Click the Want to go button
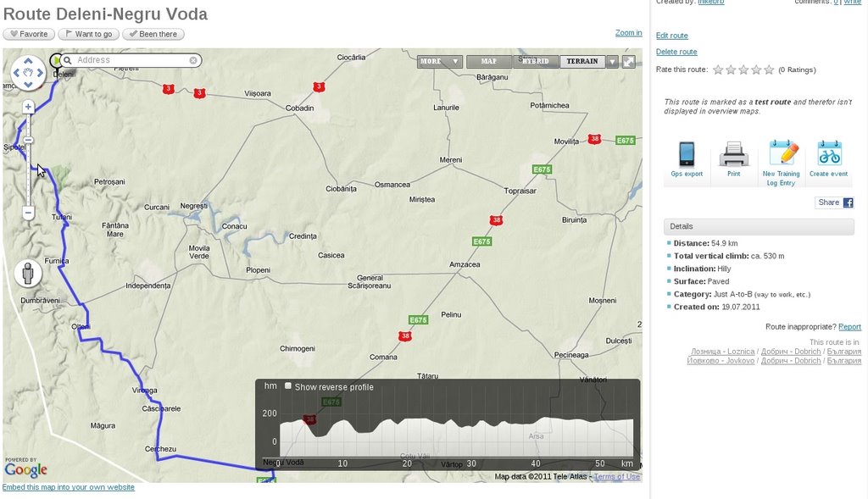The height and width of the screenshot is (499, 868). point(88,34)
